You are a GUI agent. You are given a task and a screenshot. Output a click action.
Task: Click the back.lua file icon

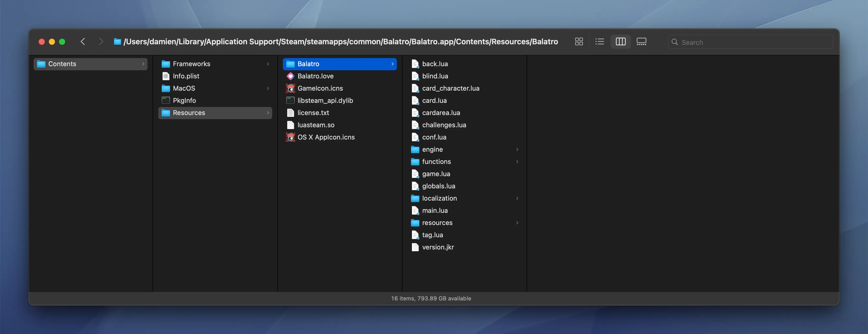[415, 64]
